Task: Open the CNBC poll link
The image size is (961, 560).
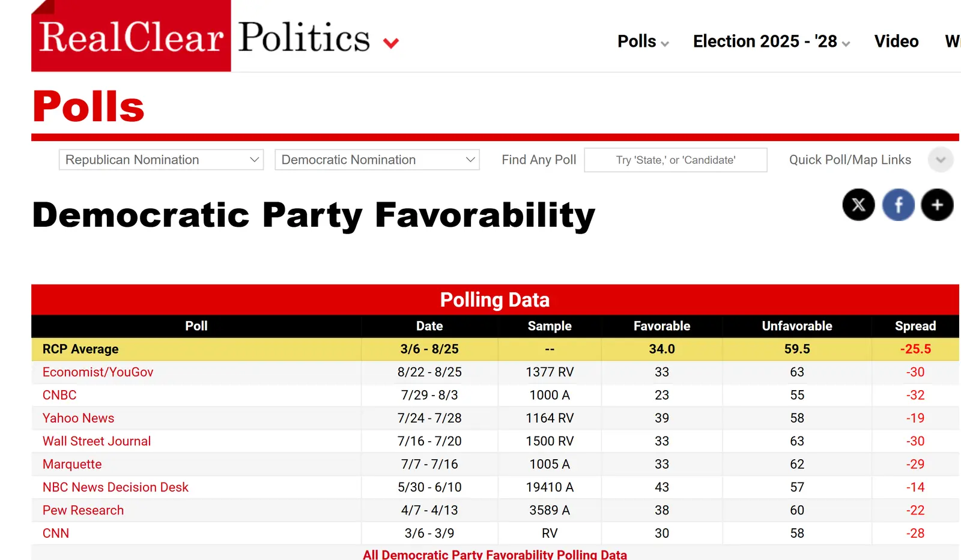Action: [x=59, y=395]
